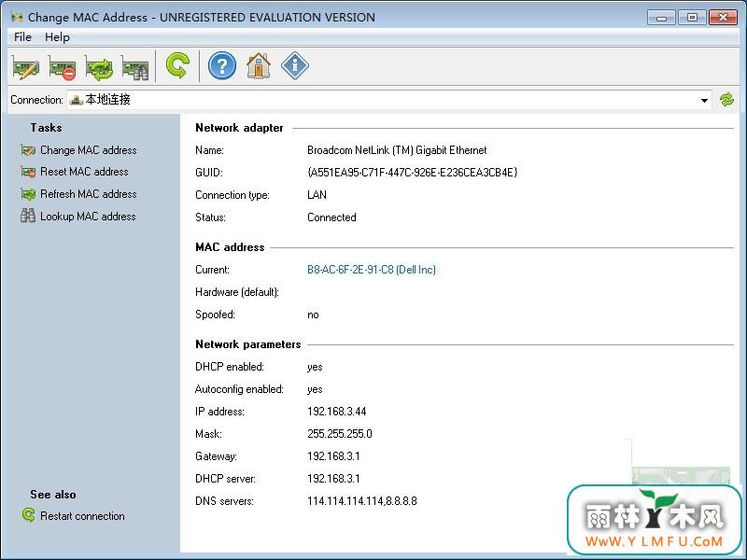
Task: Click the Reset MAC address task link
Action: pyautogui.click(x=84, y=172)
